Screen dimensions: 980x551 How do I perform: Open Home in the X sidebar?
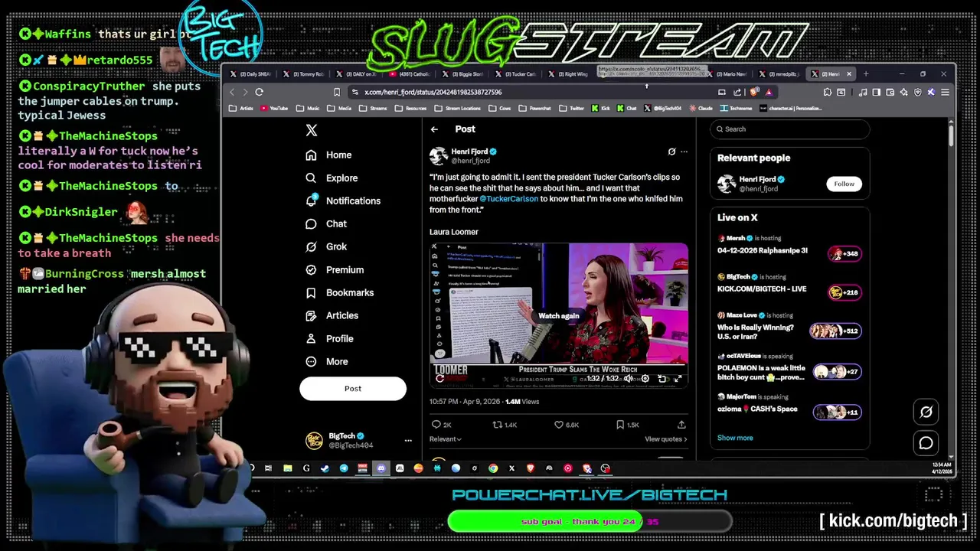(x=328, y=155)
